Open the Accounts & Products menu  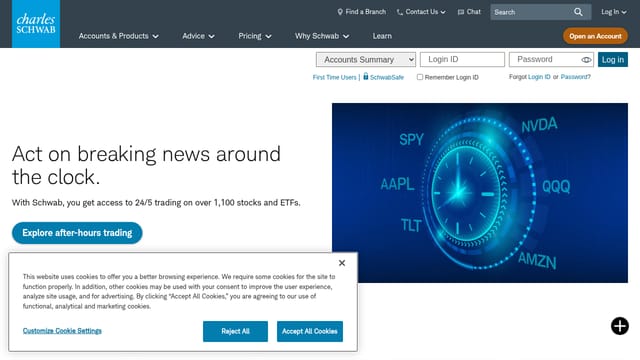click(118, 36)
